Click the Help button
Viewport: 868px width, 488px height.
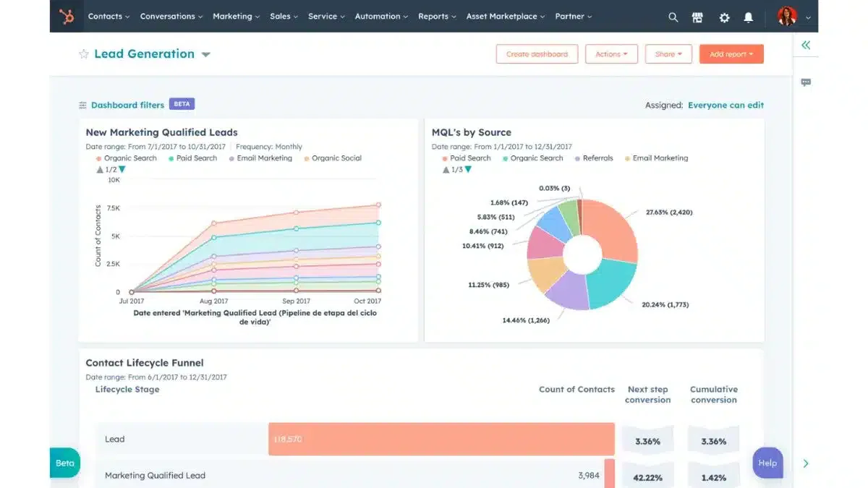click(767, 463)
